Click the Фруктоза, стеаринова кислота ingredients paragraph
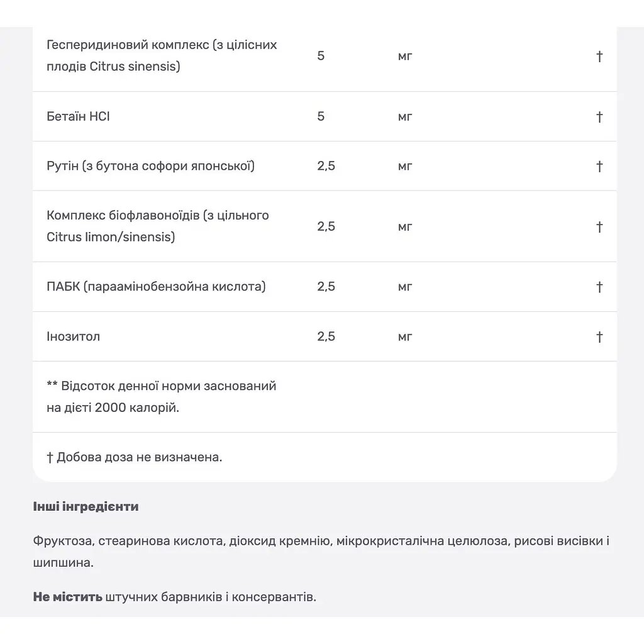The height and width of the screenshot is (644, 644). tap(321, 552)
